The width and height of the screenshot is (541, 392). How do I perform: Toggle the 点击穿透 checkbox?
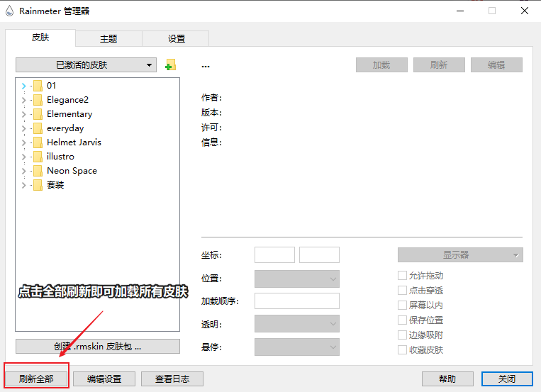click(x=402, y=290)
